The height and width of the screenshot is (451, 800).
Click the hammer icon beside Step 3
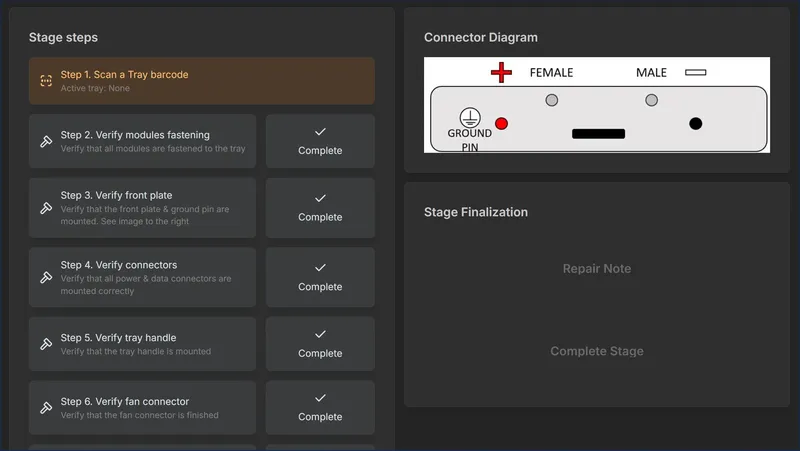46,208
